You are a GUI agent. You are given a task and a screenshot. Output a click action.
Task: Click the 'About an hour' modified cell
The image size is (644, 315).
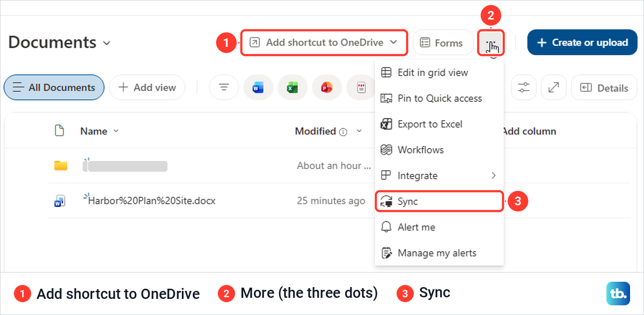point(334,165)
